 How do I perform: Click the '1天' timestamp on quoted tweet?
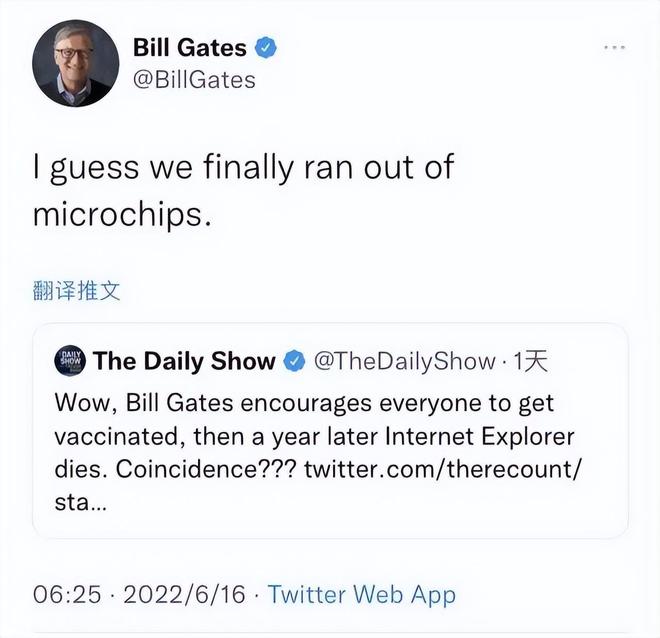pyautogui.click(x=530, y=361)
